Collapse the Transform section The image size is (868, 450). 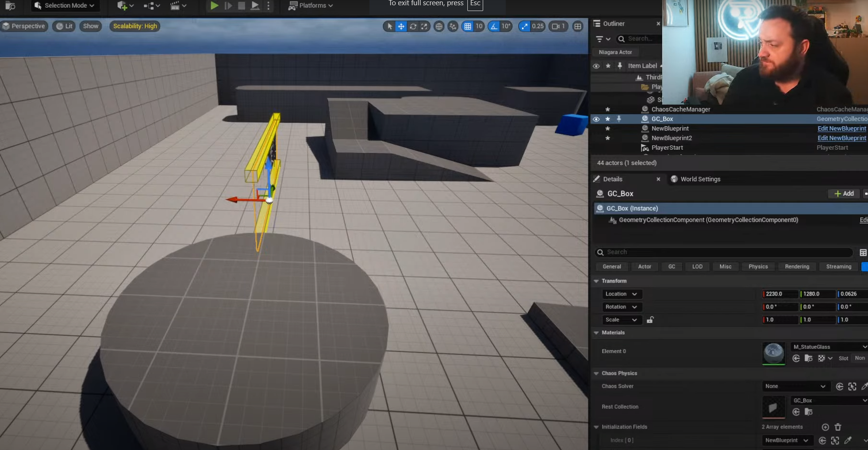coord(596,281)
